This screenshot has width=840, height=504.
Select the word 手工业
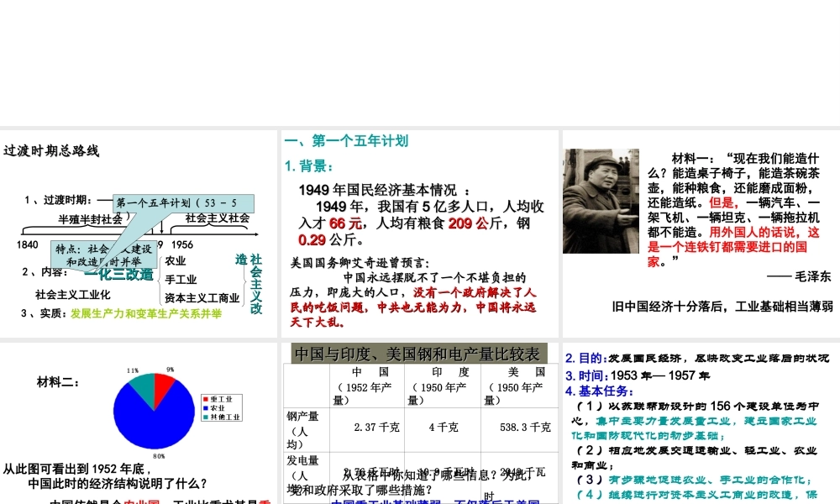pos(181,280)
